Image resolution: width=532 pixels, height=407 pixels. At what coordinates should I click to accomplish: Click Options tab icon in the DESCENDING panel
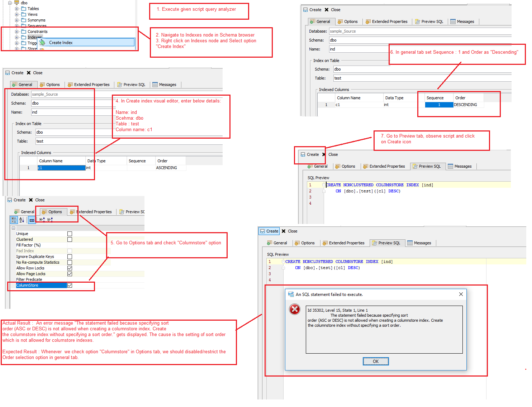coord(340,21)
